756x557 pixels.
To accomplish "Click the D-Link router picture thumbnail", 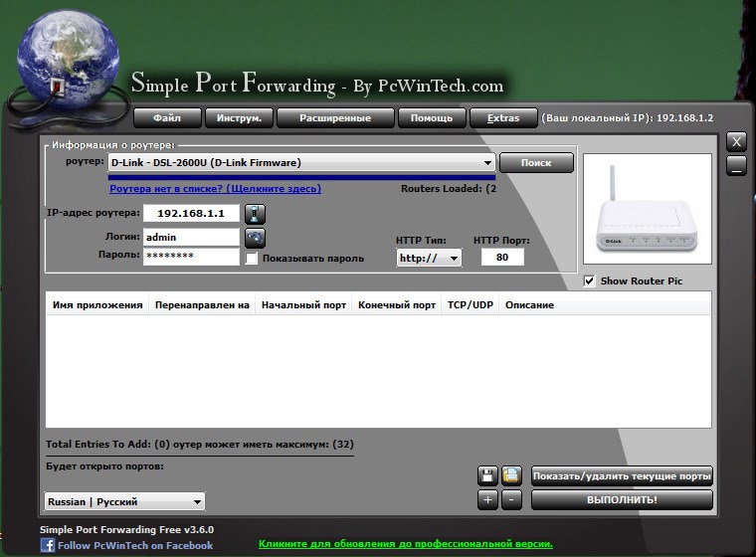I will click(647, 214).
